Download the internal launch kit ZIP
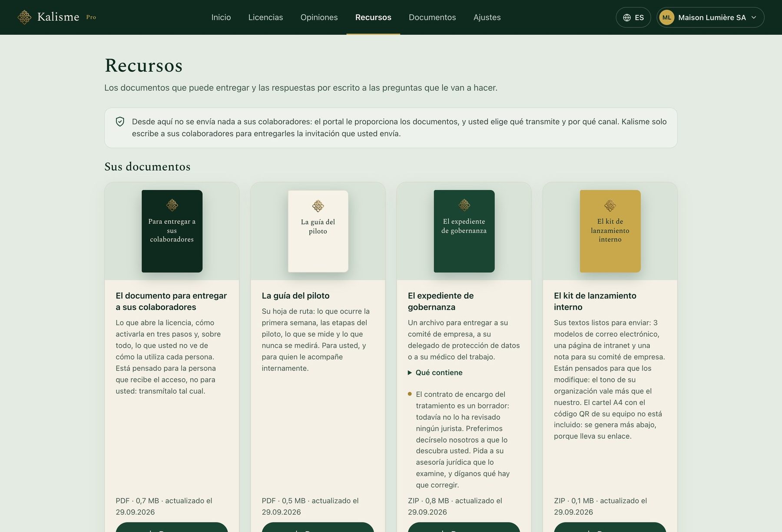 [610, 527]
